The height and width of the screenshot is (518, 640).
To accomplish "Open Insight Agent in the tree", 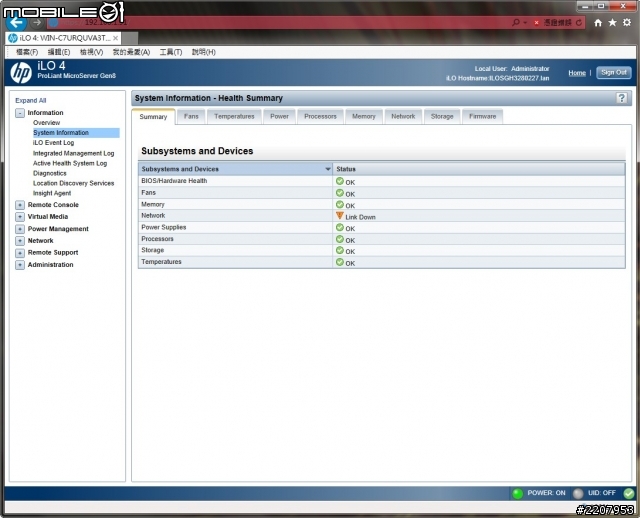I will (x=52, y=193).
